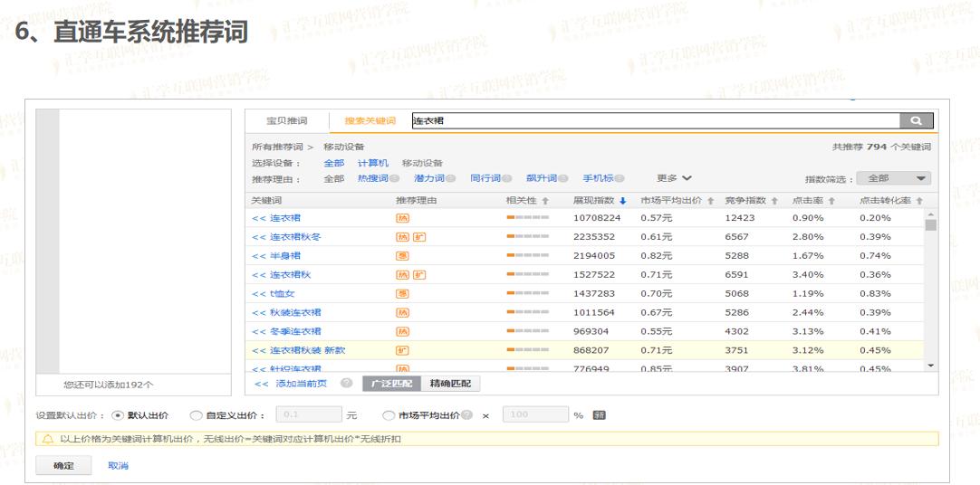Click the 热 tag in 连衣裙秋 row

[402, 275]
